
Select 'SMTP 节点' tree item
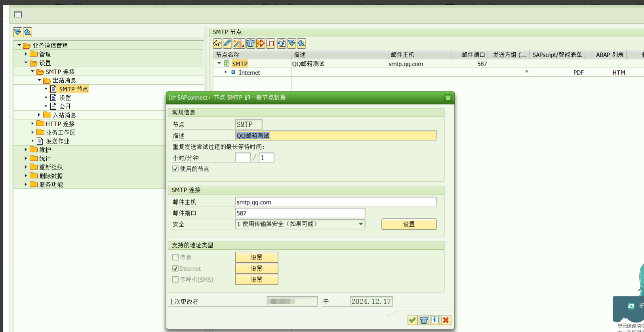[74, 89]
